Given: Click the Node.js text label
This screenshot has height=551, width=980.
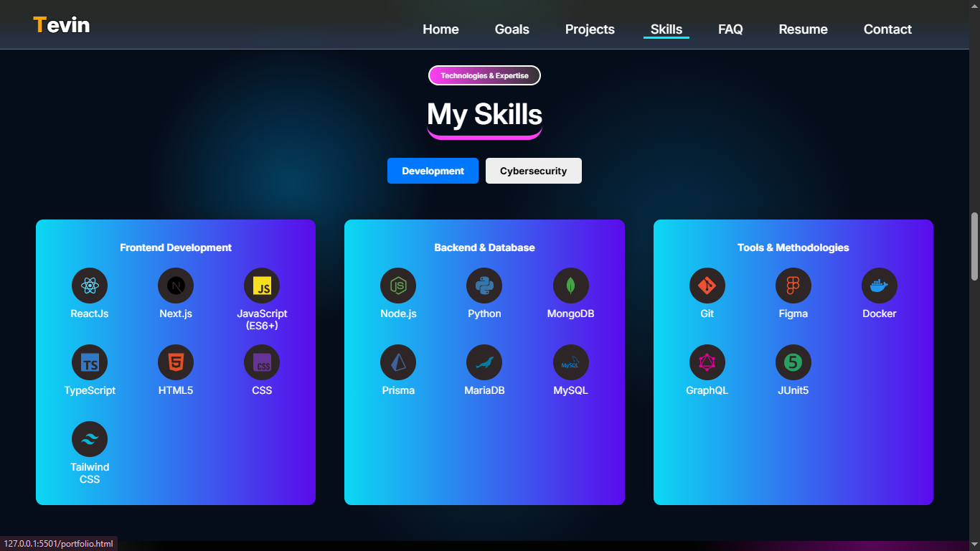Looking at the screenshot, I should coord(398,314).
